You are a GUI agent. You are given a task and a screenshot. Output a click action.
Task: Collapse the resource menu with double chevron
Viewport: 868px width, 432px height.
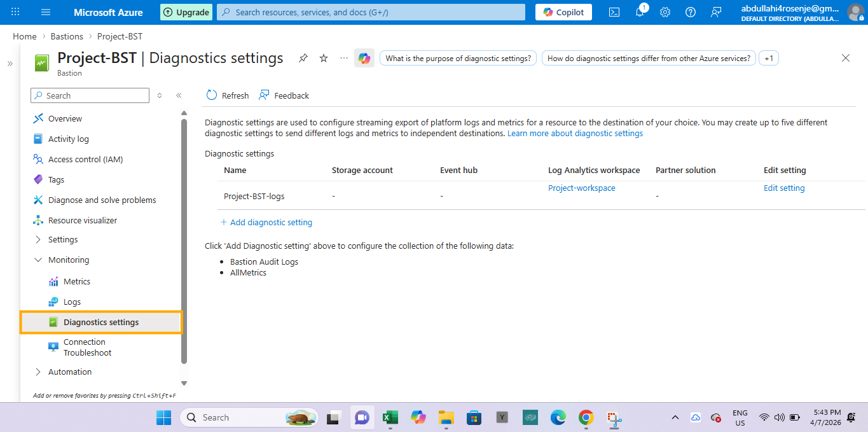click(x=179, y=95)
